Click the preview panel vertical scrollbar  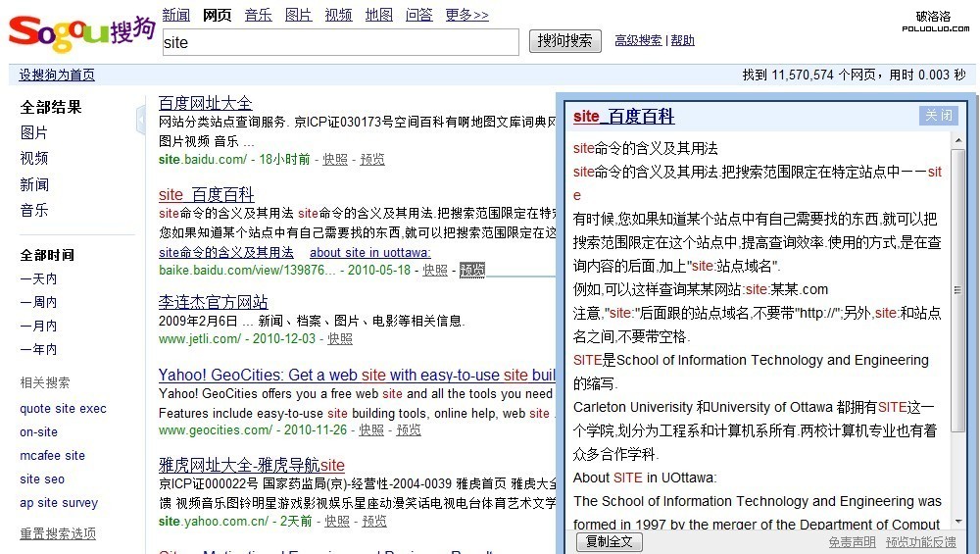[958, 291]
